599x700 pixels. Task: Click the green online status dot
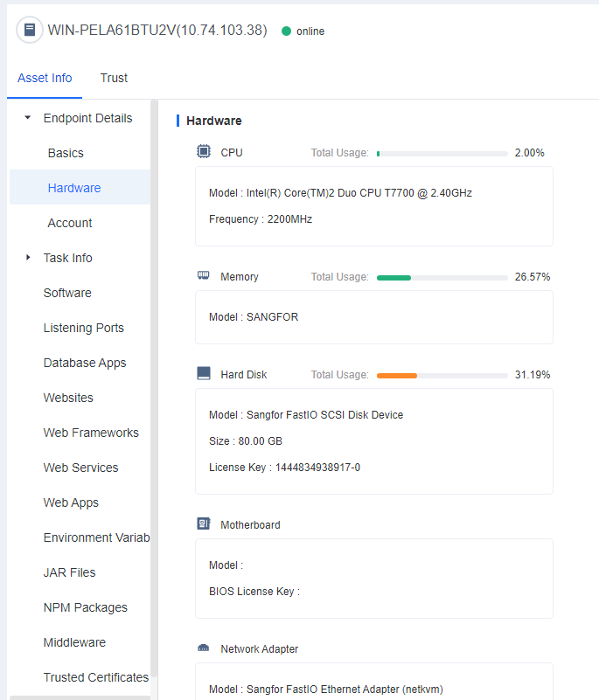[x=286, y=31]
